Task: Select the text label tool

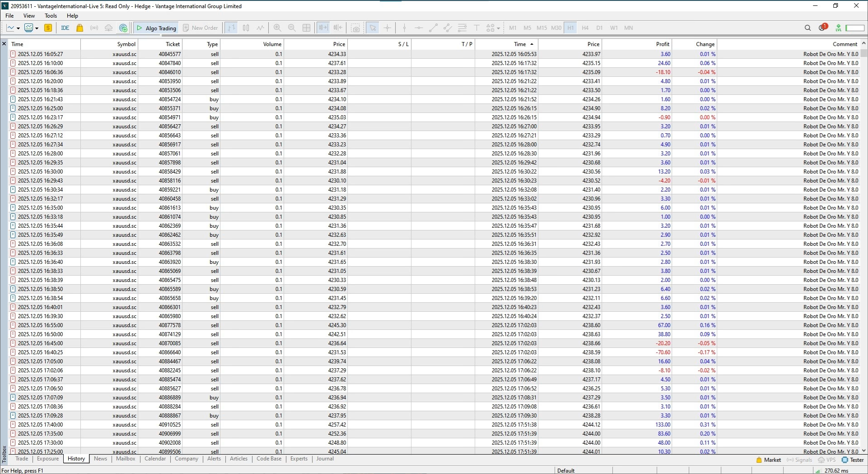Action: [x=476, y=28]
